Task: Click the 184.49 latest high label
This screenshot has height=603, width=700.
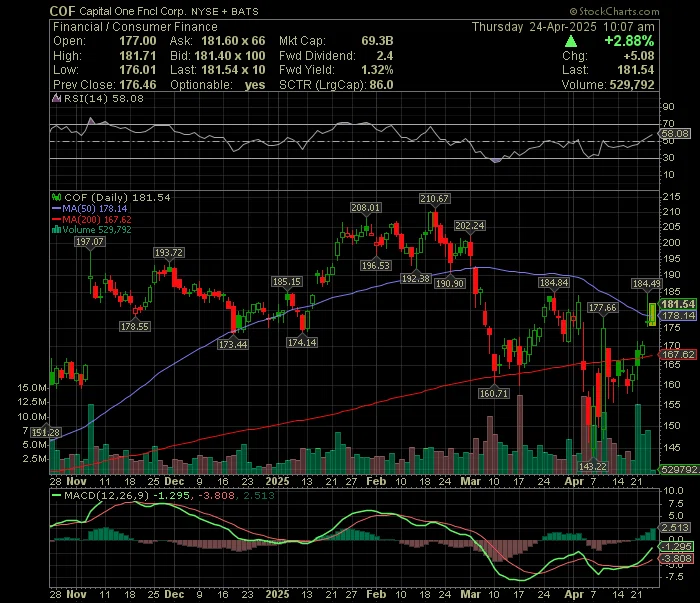Action: pyautogui.click(x=646, y=283)
